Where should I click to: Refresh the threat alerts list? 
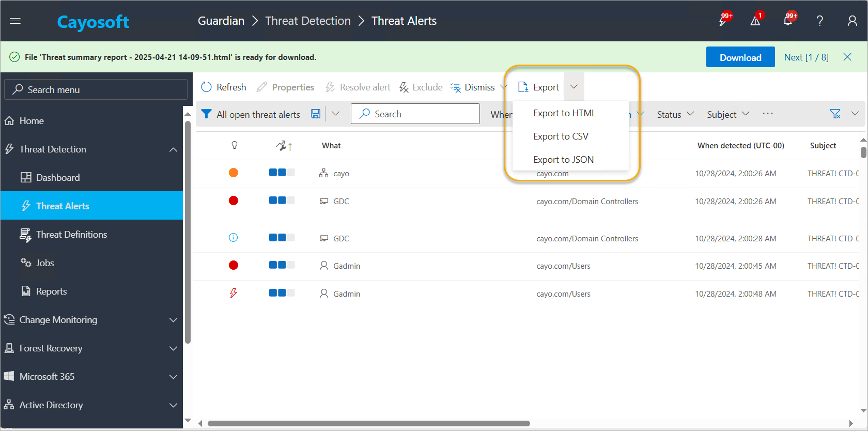click(x=224, y=87)
